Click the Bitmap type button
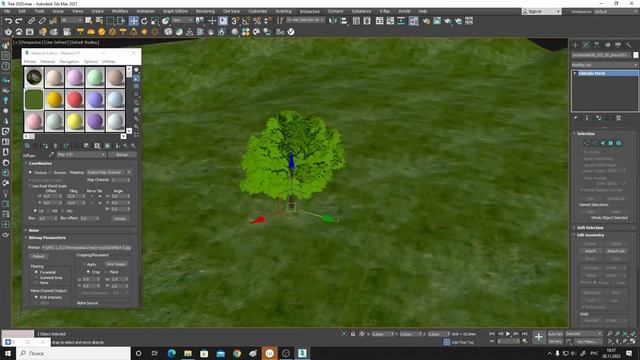640x360 pixels. click(122, 155)
